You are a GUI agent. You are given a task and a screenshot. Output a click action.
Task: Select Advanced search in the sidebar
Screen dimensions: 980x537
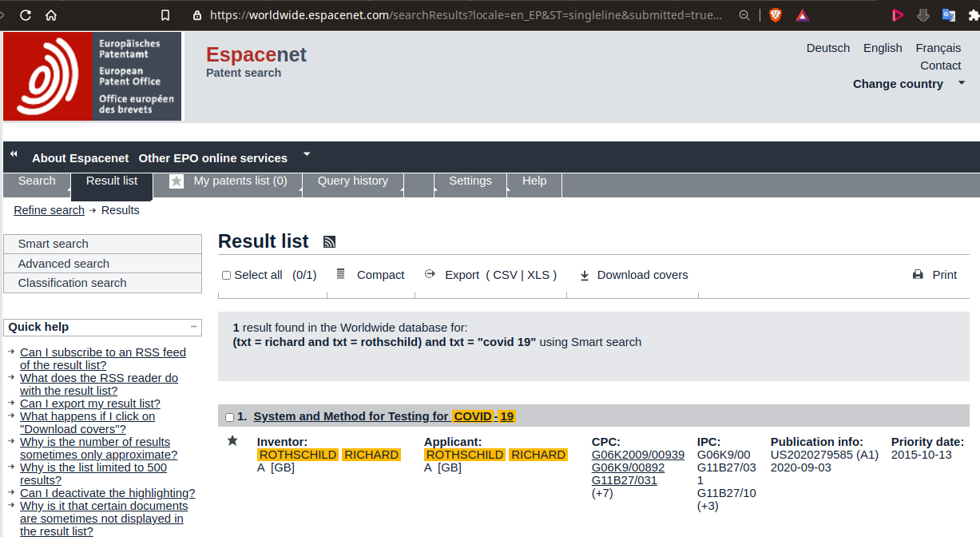[64, 264]
